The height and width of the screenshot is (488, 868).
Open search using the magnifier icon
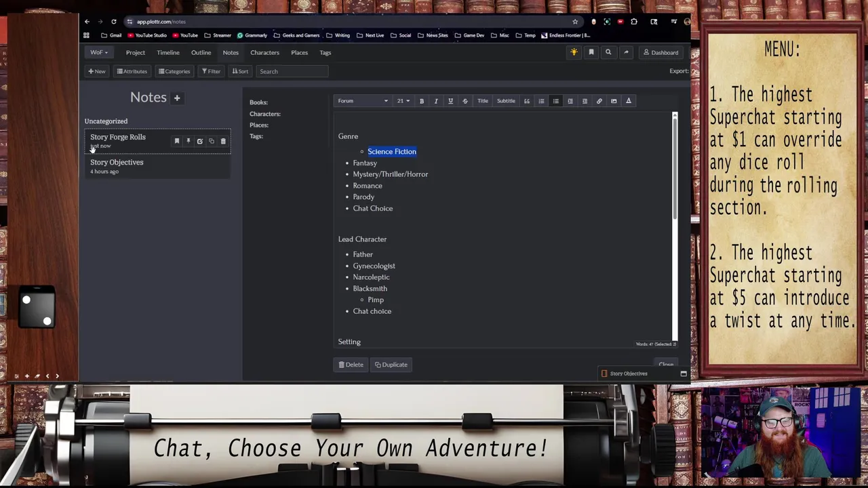pyautogui.click(x=608, y=52)
